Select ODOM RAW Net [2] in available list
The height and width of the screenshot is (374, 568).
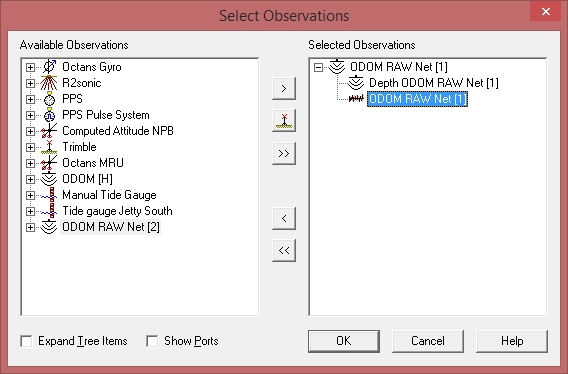pyautogui.click(x=110, y=227)
